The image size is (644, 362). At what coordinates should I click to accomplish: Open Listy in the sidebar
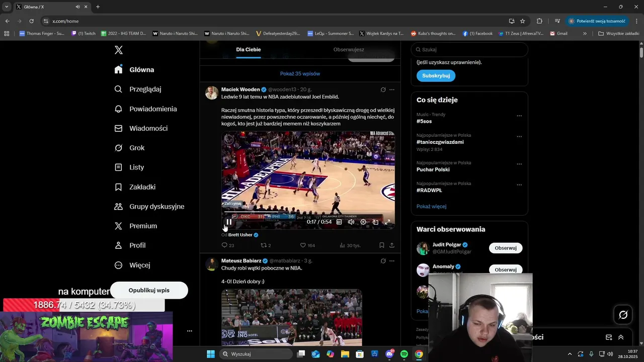[x=129, y=167]
